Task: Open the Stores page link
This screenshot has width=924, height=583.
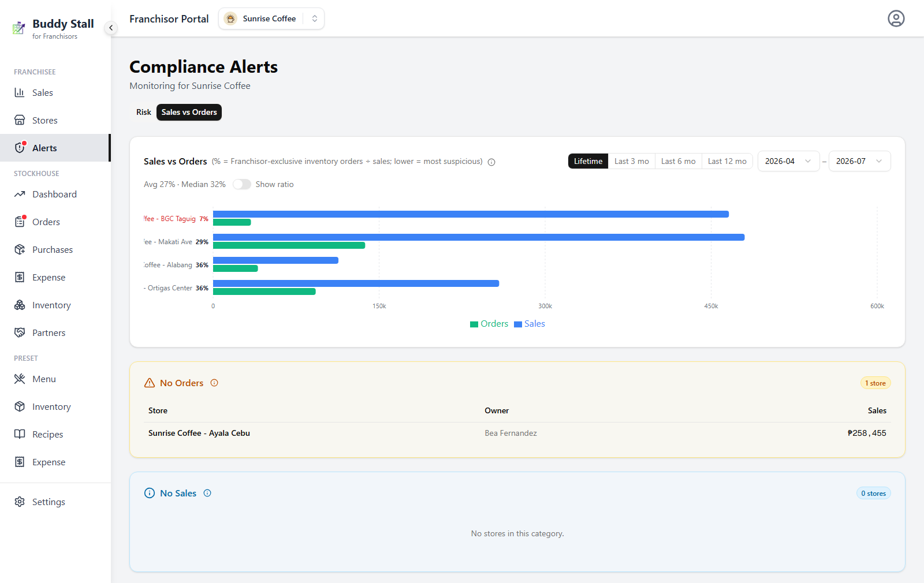Action: 55,120
